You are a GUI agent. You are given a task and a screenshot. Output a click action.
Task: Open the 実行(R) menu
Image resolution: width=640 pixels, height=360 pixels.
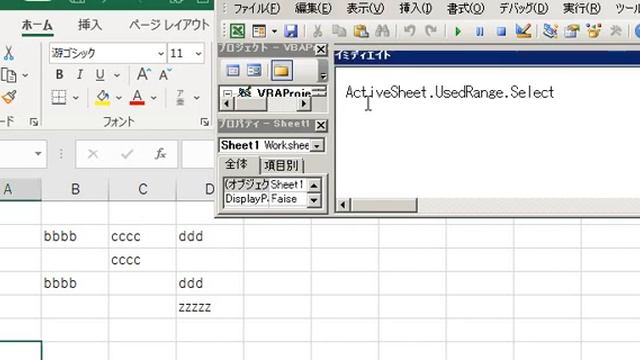coord(582,8)
